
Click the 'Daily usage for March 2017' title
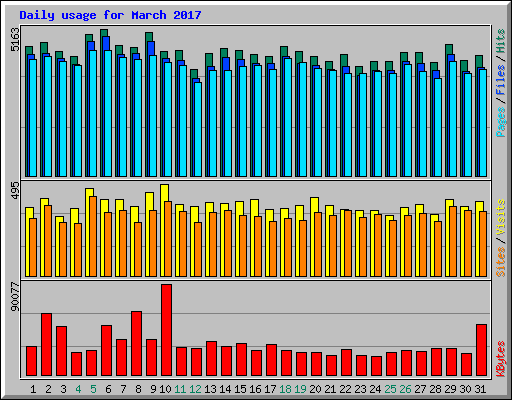click(x=110, y=15)
